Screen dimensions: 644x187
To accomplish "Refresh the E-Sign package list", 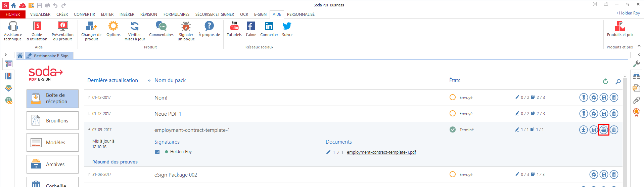I will coord(605,81).
